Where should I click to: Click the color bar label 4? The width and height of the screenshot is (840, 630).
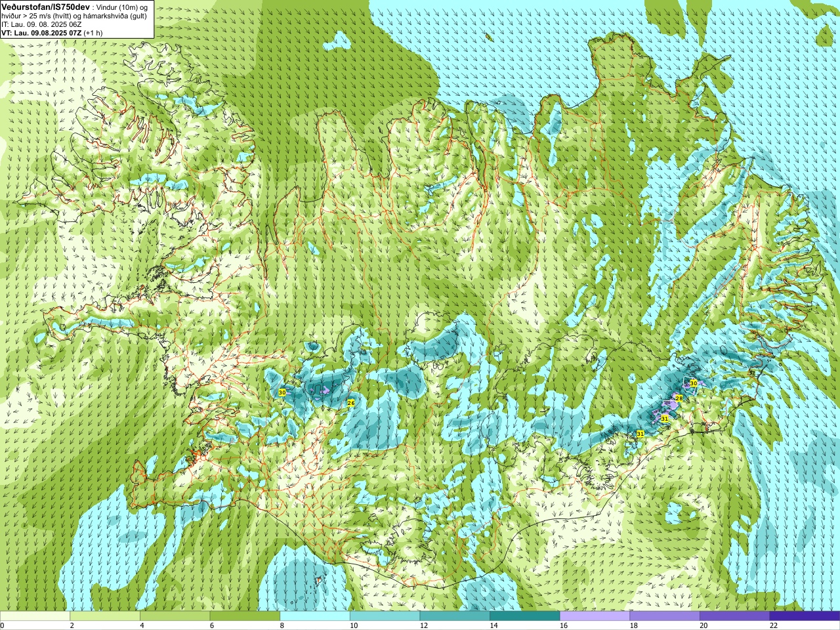pyautogui.click(x=142, y=626)
